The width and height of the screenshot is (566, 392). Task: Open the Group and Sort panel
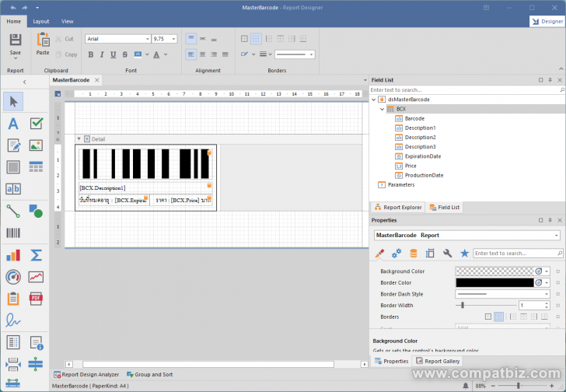tap(149, 375)
